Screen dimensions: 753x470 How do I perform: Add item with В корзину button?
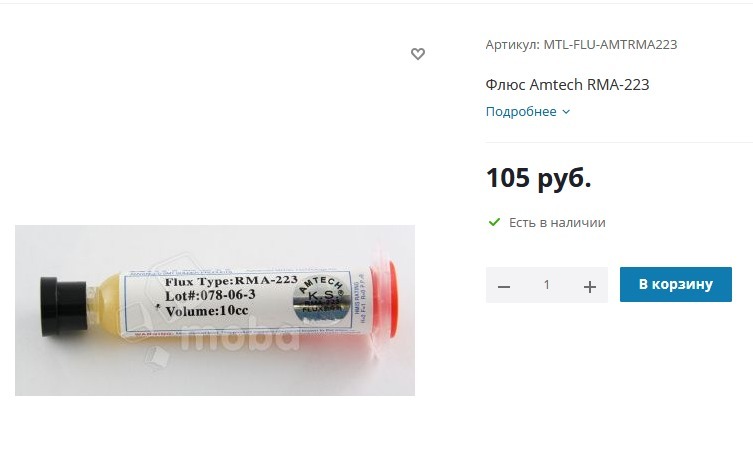tap(676, 284)
